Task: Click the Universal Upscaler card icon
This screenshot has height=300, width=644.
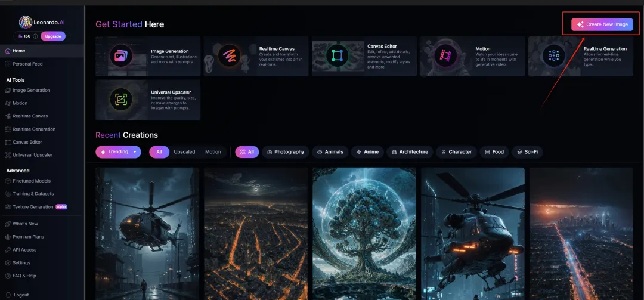Action: 120,100
